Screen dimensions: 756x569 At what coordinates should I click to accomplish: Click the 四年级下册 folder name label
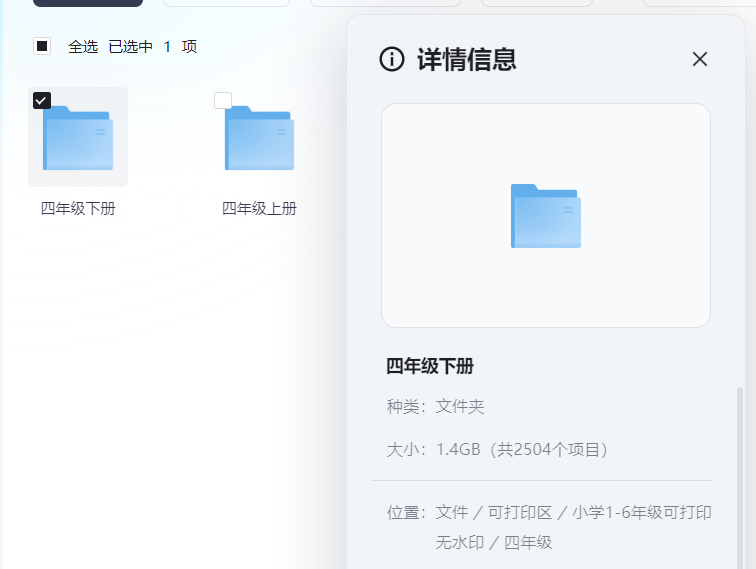tap(78, 209)
